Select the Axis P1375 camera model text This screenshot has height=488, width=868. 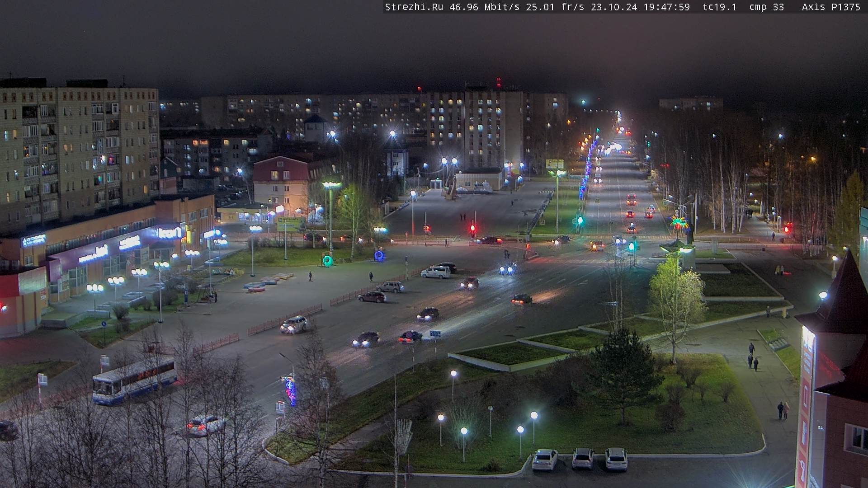click(x=831, y=7)
